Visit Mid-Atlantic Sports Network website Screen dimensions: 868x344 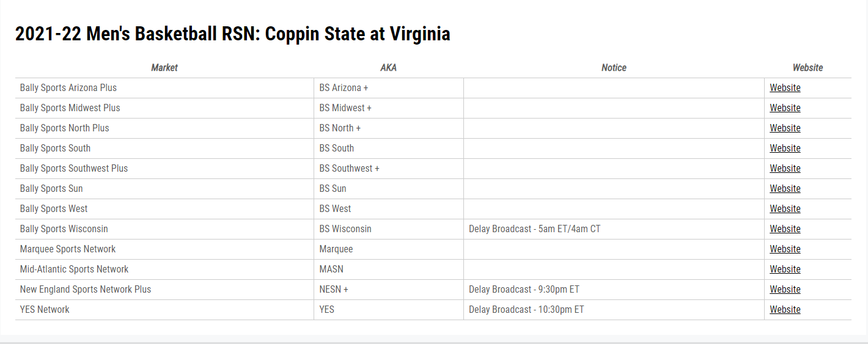785,269
